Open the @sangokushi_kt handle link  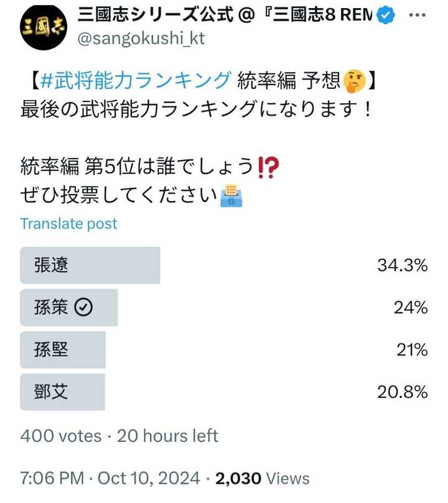pyautogui.click(x=141, y=38)
